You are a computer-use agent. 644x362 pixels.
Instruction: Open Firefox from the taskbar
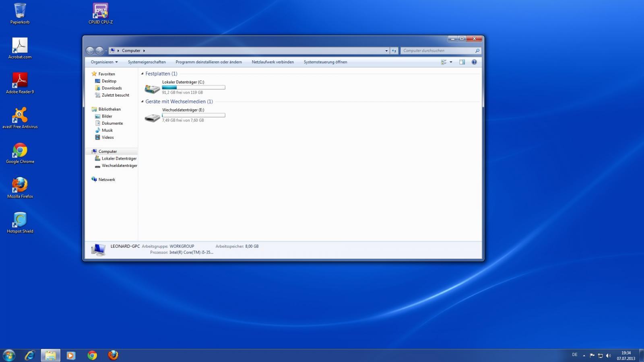[x=113, y=355]
